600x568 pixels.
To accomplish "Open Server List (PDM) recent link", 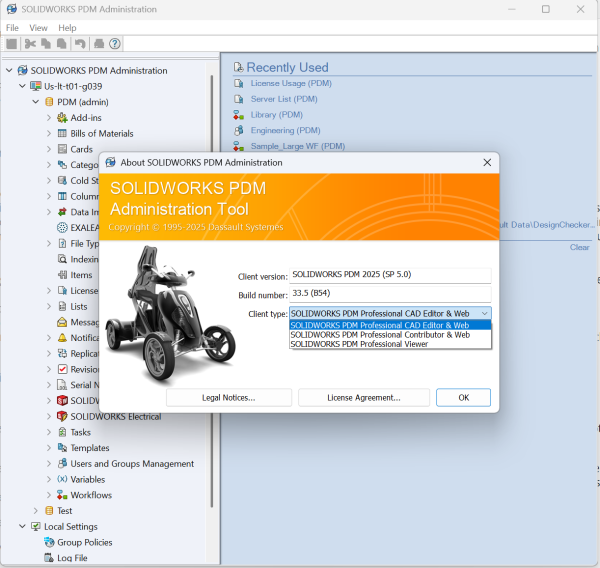I will [284, 99].
